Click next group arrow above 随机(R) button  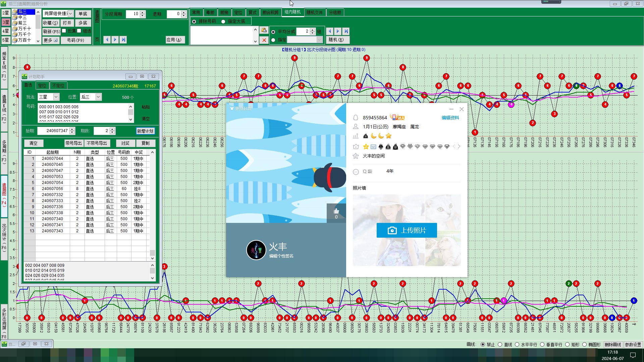[338, 31]
